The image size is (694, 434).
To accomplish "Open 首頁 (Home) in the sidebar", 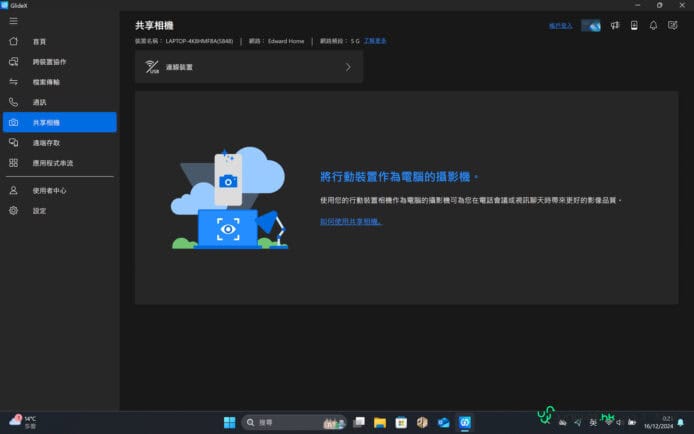I will 39,42.
